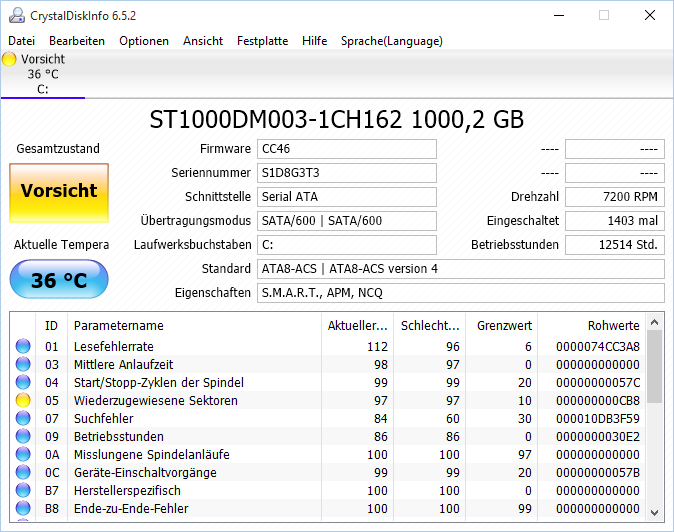Click the yellow status icon of drive C:
The height and width of the screenshot is (532, 674).
9,59
